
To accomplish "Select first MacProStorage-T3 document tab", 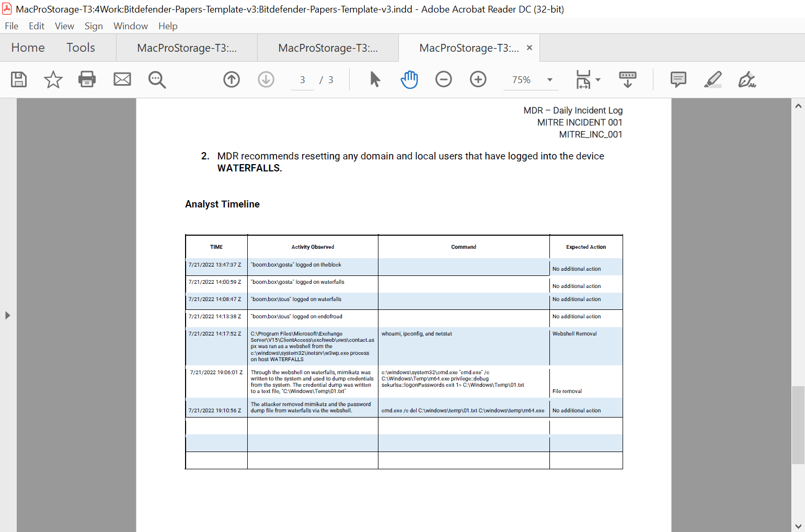I will point(187,48).
